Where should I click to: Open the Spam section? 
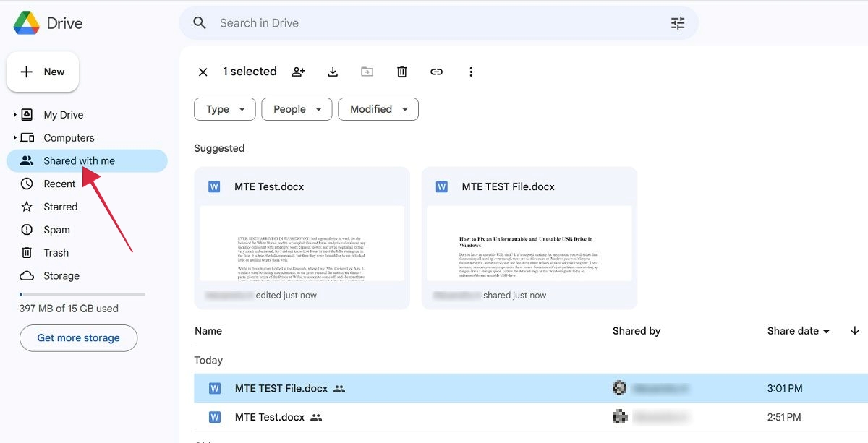pyautogui.click(x=56, y=229)
